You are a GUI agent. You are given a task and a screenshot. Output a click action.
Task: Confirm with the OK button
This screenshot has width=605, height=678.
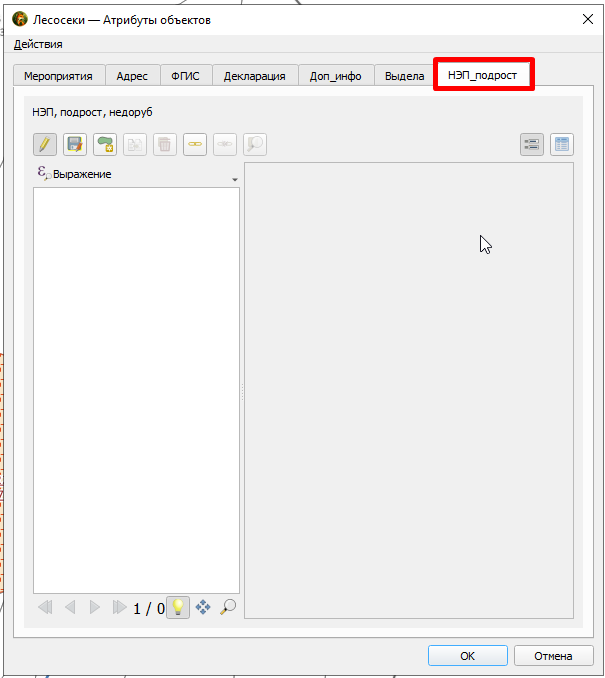point(467,656)
